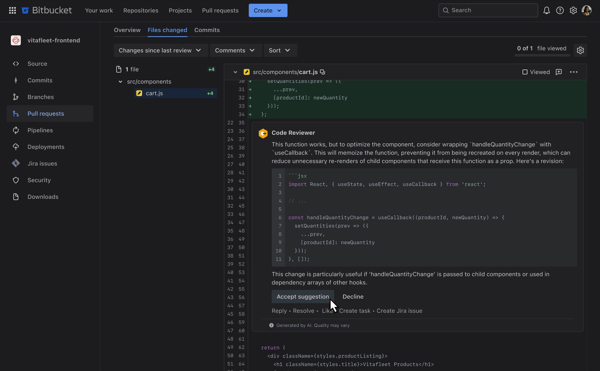Click the vitafleet-frontend repository avatar

point(16,40)
